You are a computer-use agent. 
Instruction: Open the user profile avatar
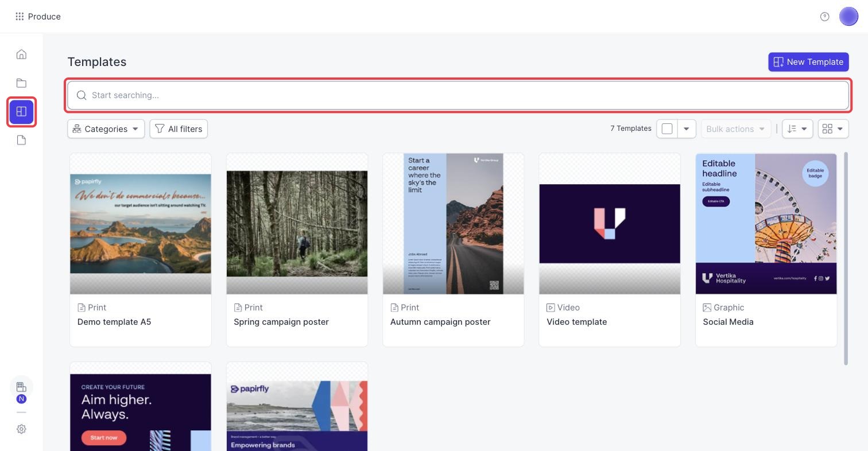(x=848, y=17)
